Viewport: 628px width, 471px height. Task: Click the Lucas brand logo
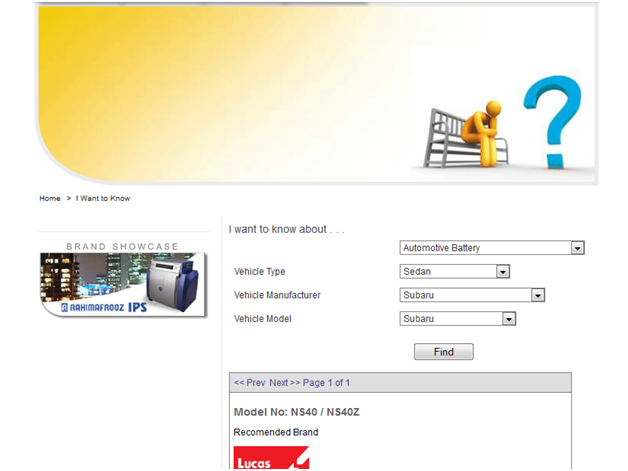click(x=272, y=458)
